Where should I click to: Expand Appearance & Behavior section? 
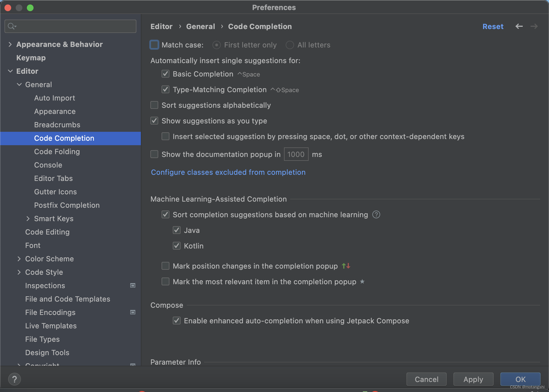pos(10,44)
